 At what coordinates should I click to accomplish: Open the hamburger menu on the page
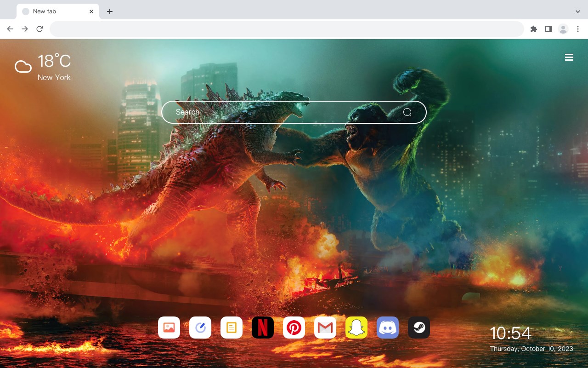click(x=569, y=57)
